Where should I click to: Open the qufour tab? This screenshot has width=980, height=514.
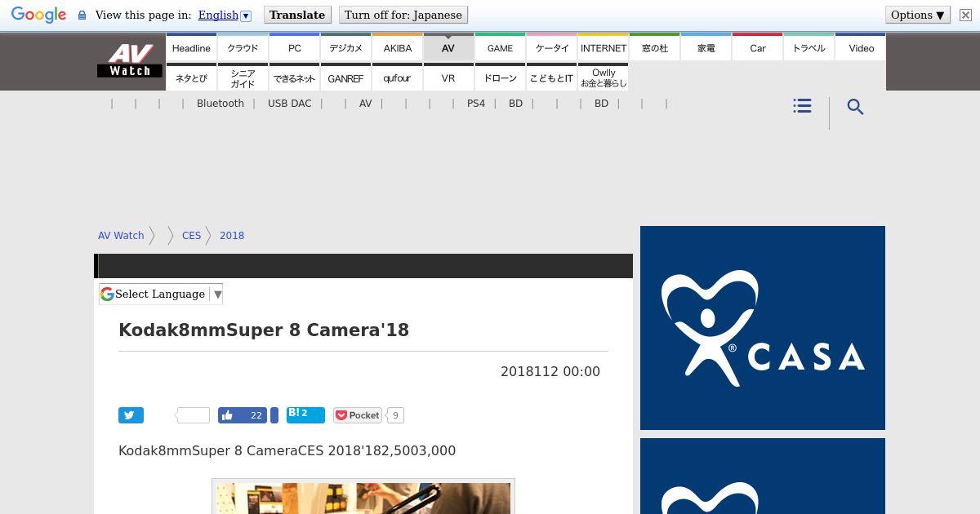(x=398, y=78)
